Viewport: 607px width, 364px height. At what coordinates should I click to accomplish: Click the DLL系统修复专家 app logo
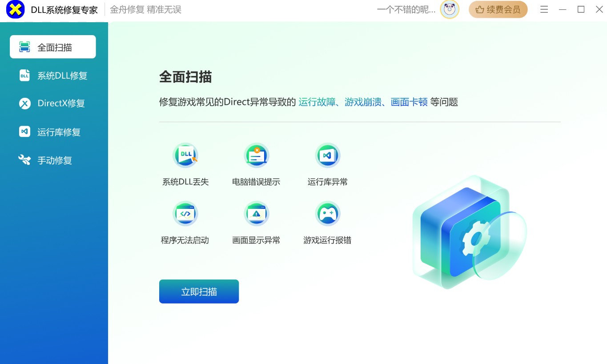tap(15, 10)
